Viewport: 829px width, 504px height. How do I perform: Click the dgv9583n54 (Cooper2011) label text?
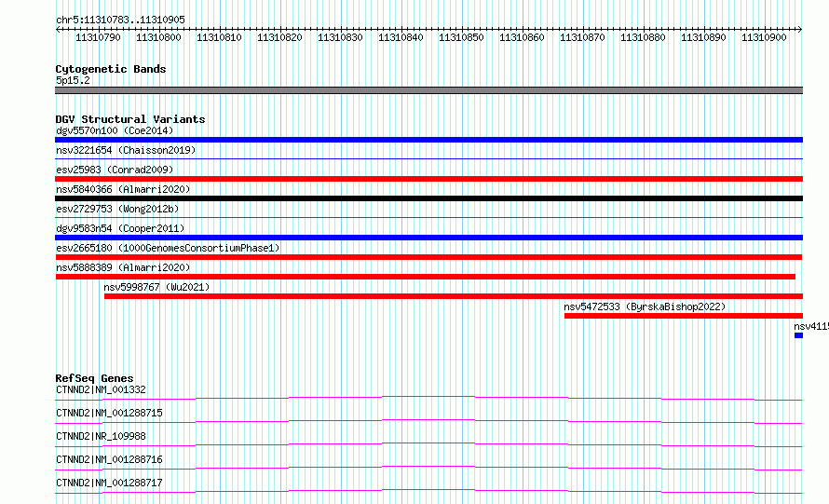click(120, 228)
